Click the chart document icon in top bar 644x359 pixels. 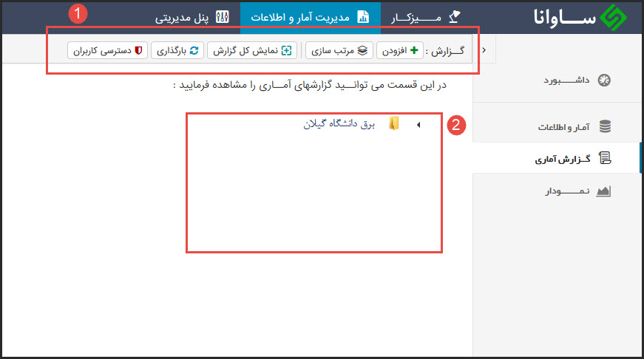tap(363, 17)
